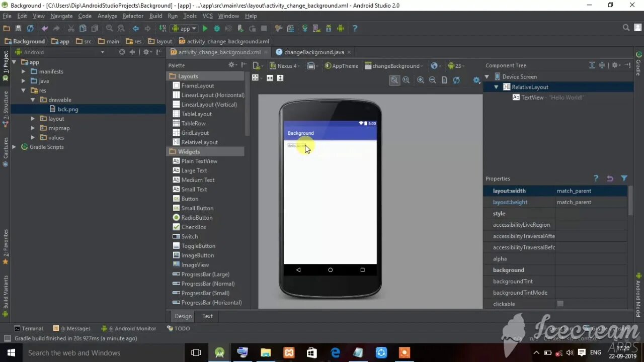Click the Properties panel scrollbar

(630, 201)
